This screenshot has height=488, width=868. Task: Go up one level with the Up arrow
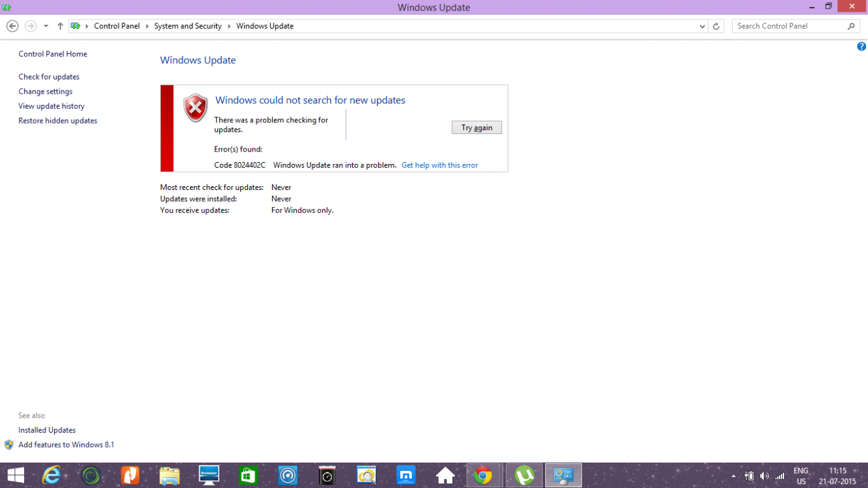tap(60, 26)
